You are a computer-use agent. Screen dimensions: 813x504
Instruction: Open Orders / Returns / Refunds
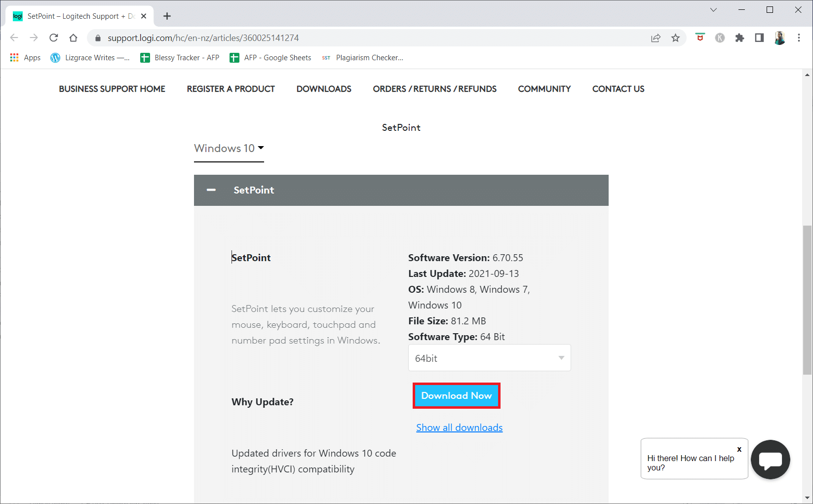pos(434,89)
